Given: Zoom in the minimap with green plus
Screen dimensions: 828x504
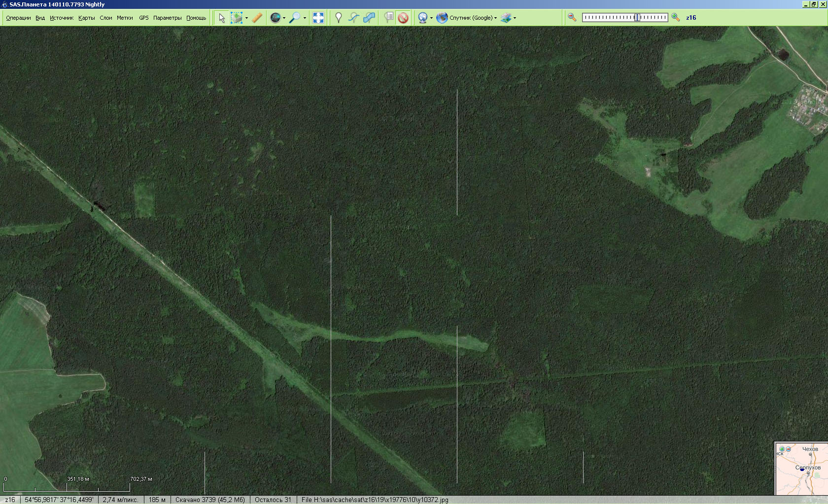Looking at the screenshot, I should click(x=782, y=449).
